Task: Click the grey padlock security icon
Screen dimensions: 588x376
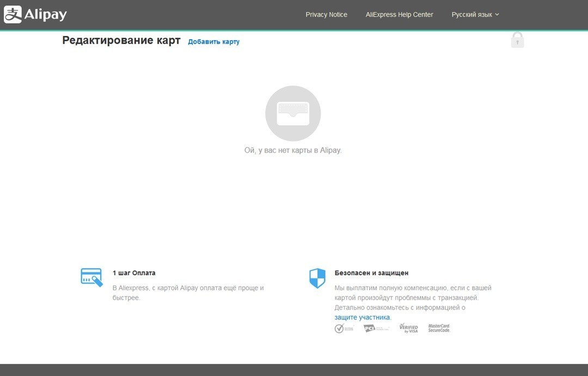Action: point(518,40)
